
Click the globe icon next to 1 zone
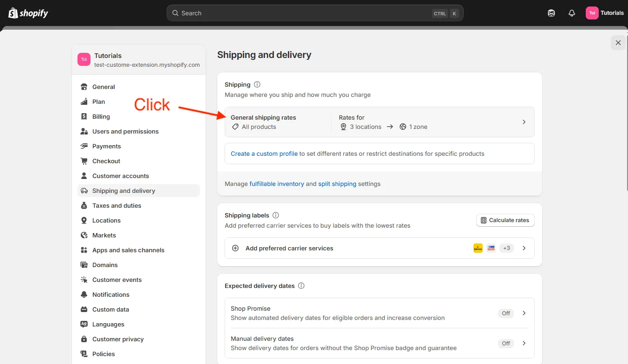pos(402,126)
